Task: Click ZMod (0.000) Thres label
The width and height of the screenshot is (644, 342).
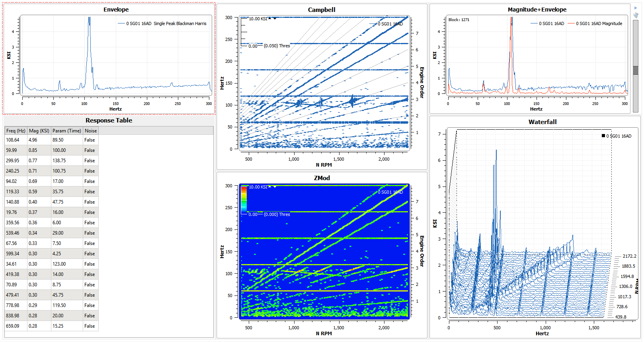Action: (277, 214)
